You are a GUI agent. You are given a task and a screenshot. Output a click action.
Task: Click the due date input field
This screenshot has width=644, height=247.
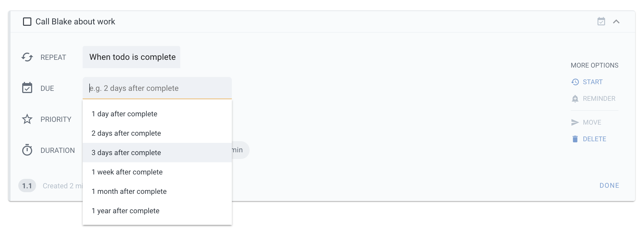[157, 88]
